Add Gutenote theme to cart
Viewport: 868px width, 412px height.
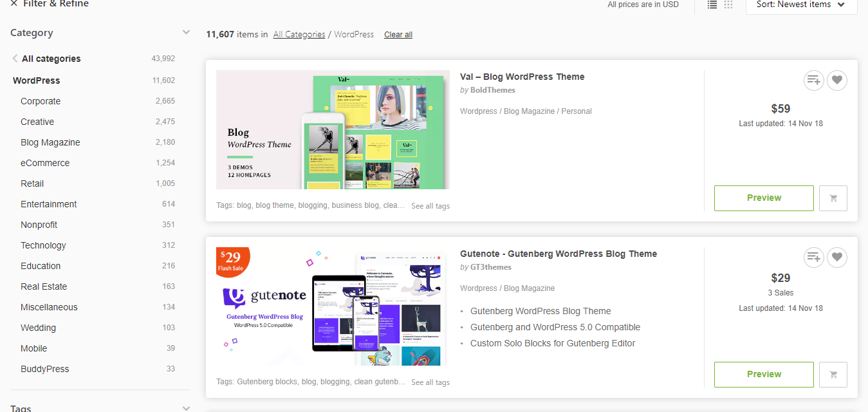tap(833, 375)
